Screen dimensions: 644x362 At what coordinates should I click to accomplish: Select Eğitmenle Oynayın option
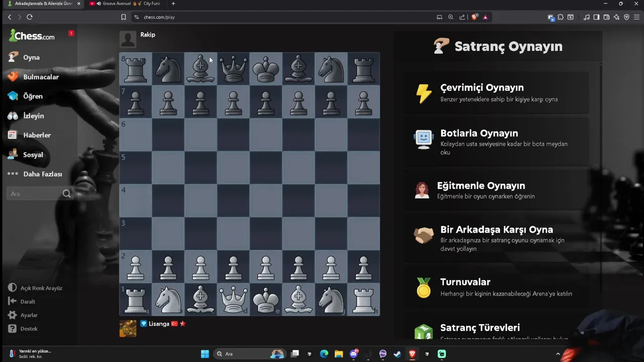pyautogui.click(x=496, y=190)
